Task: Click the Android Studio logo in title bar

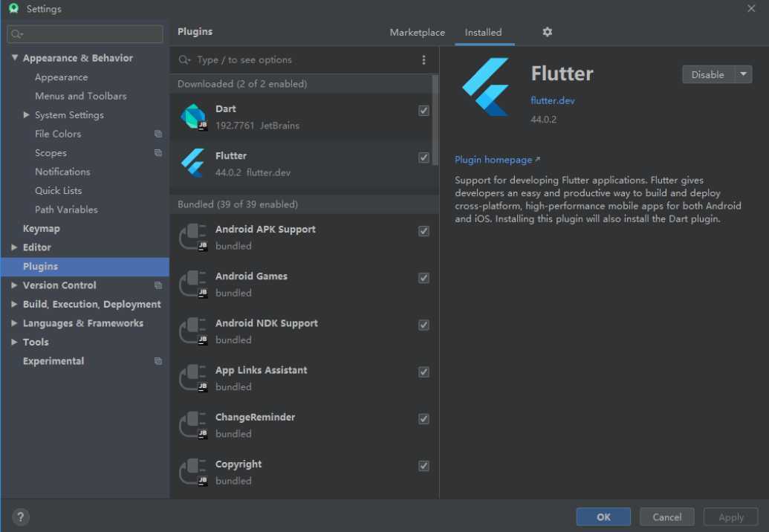Action: [x=13, y=8]
